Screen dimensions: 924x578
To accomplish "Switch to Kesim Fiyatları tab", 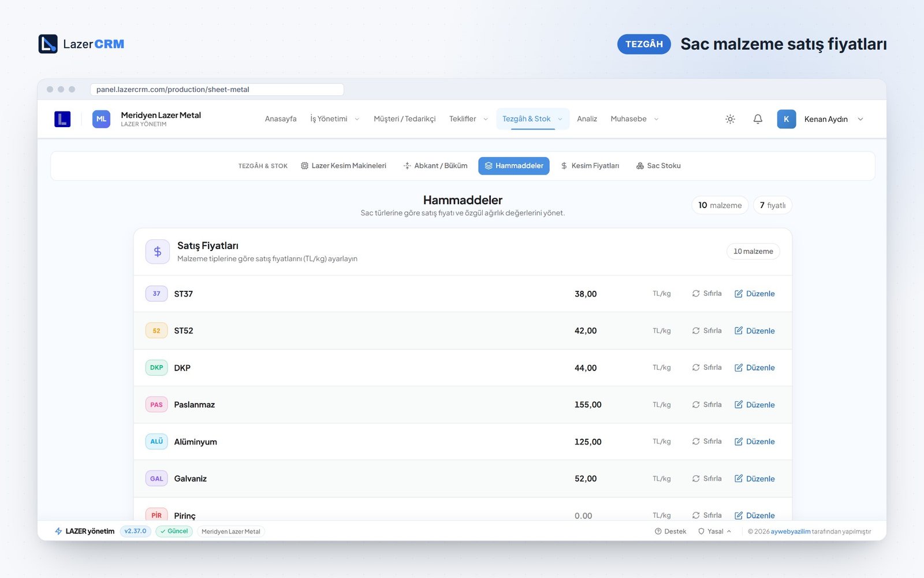I will 590,166.
